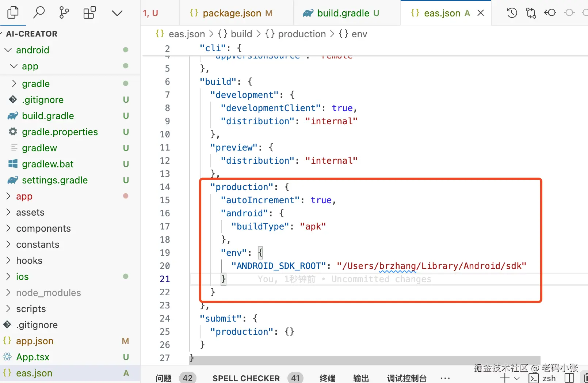Open settings.gradle file

click(70, 180)
